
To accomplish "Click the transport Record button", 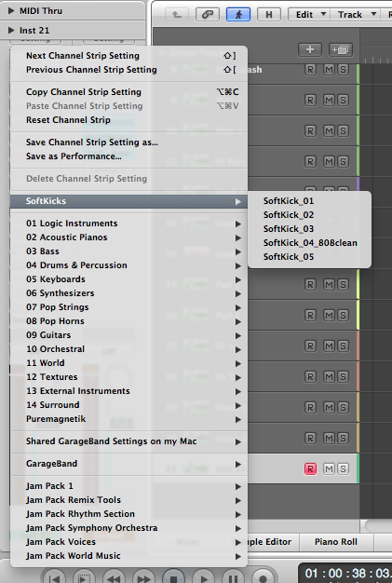I will coord(263,578).
